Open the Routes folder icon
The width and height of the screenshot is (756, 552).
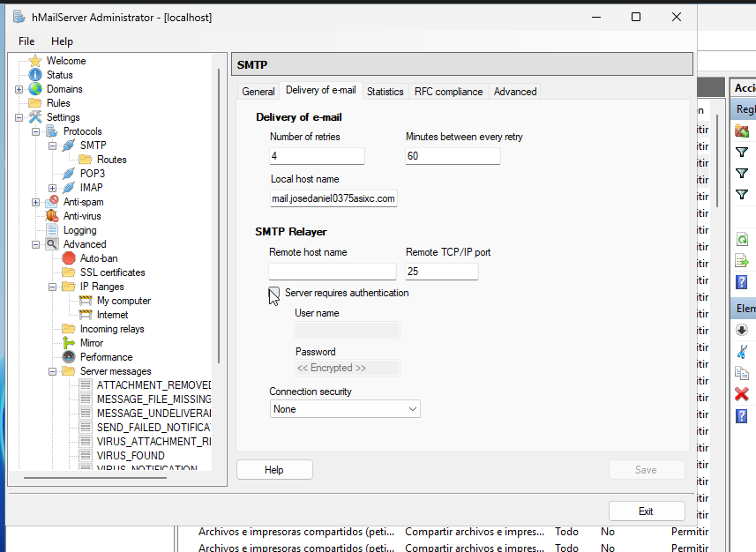pyautogui.click(x=86, y=160)
